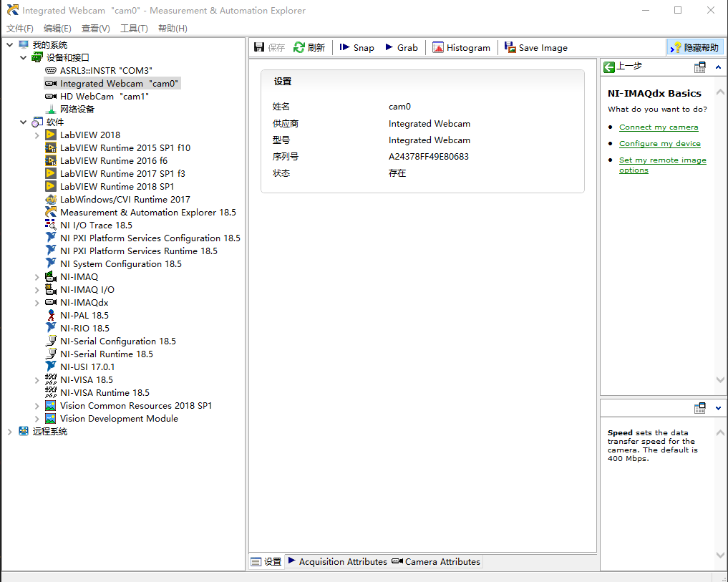Click the NI-PAL 18.5 icon

click(51, 315)
